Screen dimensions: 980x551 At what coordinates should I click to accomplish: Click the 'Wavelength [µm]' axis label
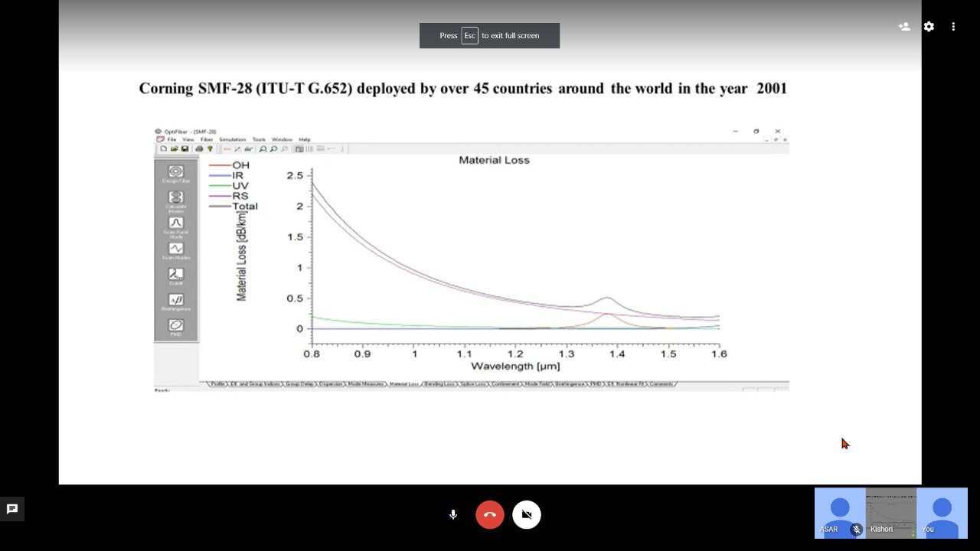515,366
